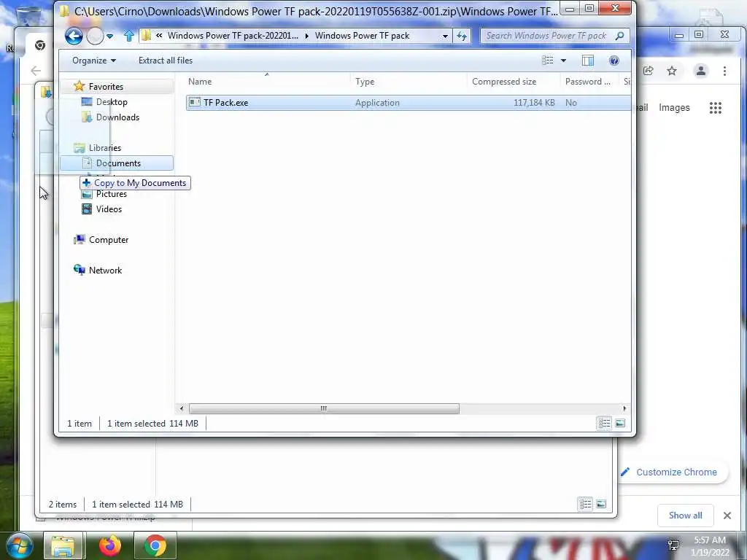Screen dimensions: 747x560
Task: Open the Windows Start menu
Action: (20, 545)
